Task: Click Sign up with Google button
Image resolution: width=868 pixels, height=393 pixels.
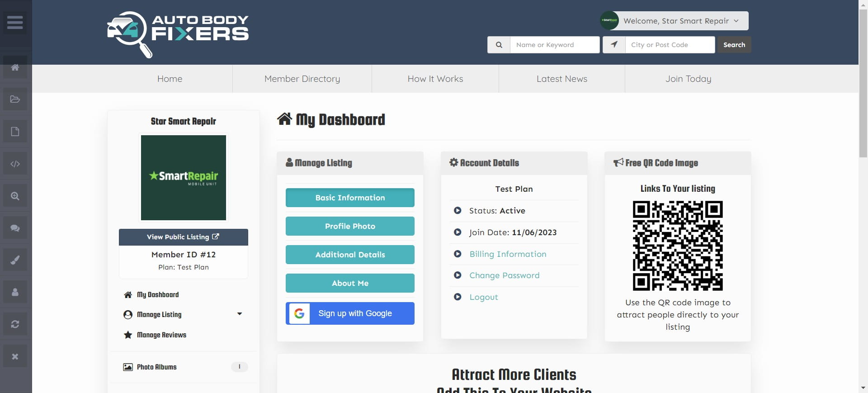Action: 350,313
